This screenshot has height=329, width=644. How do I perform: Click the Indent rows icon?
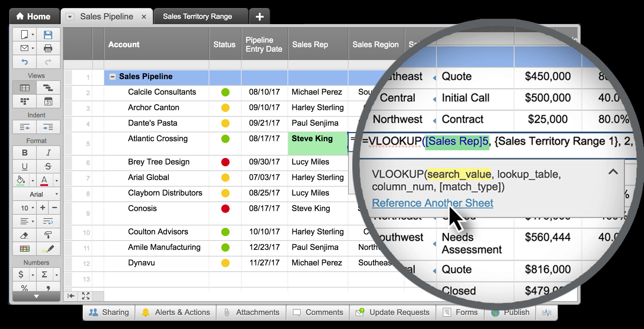tap(48, 127)
